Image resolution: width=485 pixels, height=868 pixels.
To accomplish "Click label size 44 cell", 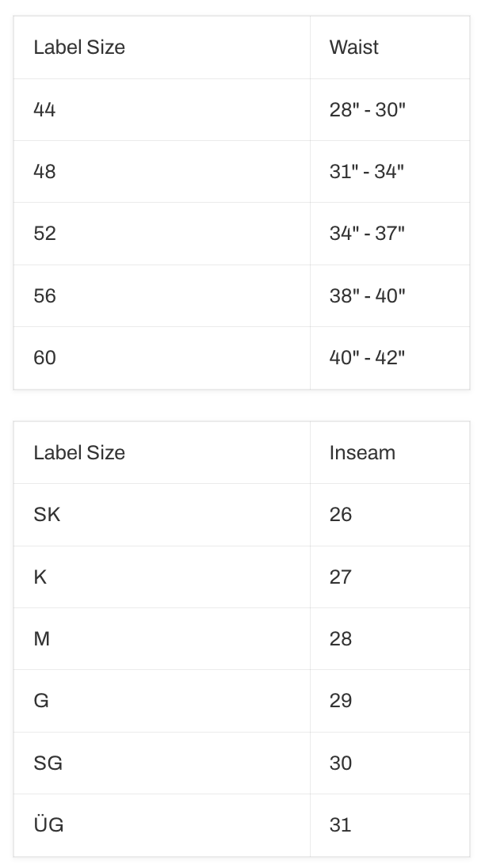I will 44,109.
